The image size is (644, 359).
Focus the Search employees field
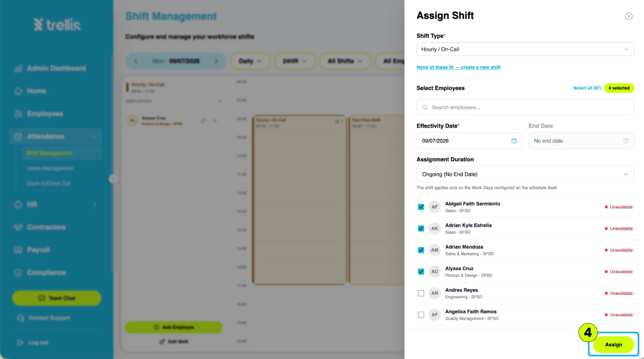pos(525,108)
